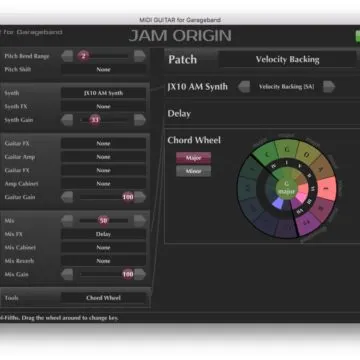This screenshot has width=360, height=360.
Task: Open the Synth FX dropdown
Action: pyautogui.click(x=103, y=107)
